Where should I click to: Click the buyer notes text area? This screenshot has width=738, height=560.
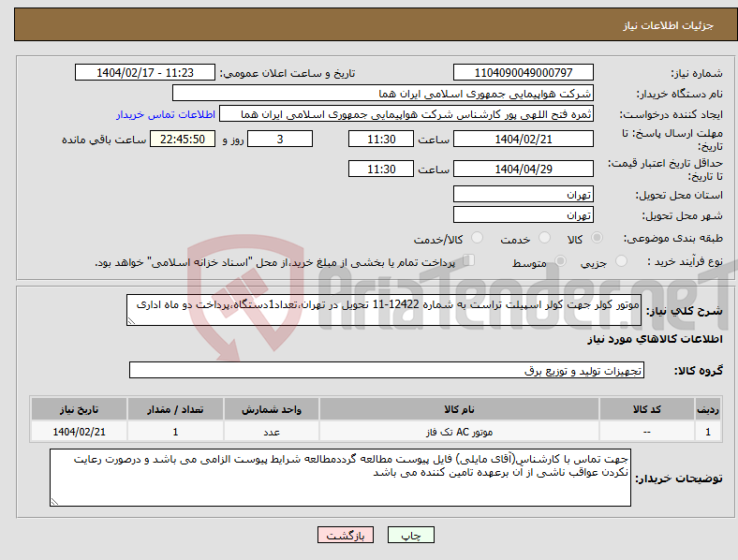click(340, 478)
